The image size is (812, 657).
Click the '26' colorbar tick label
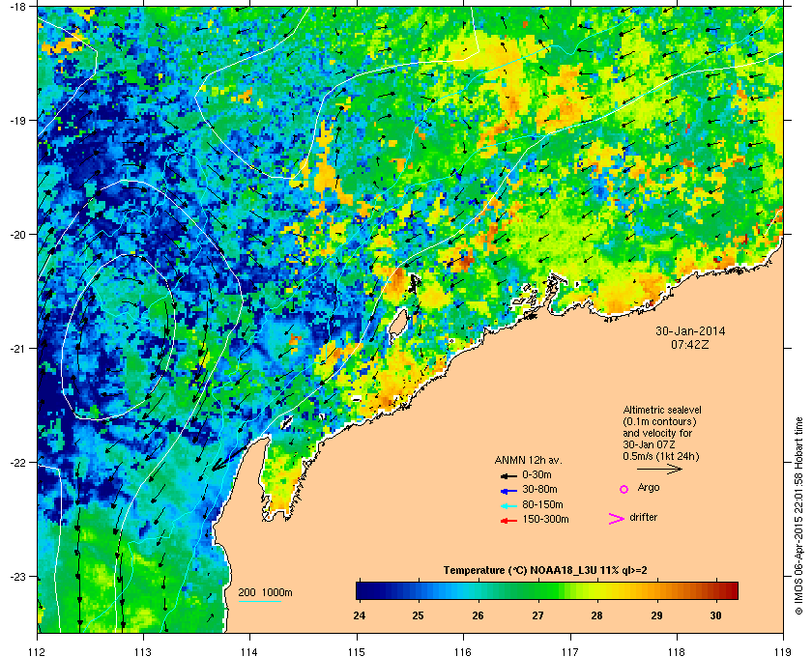pyautogui.click(x=478, y=615)
